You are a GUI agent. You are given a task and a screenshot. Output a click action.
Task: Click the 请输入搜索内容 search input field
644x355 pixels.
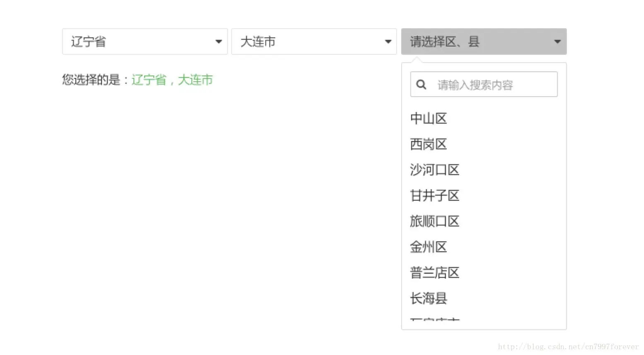click(489, 84)
